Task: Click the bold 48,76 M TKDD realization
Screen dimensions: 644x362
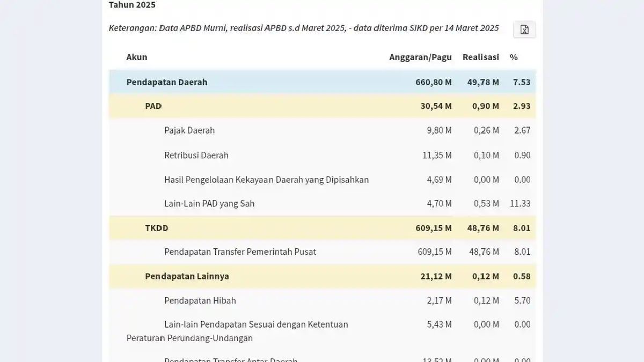Action: coord(483,228)
